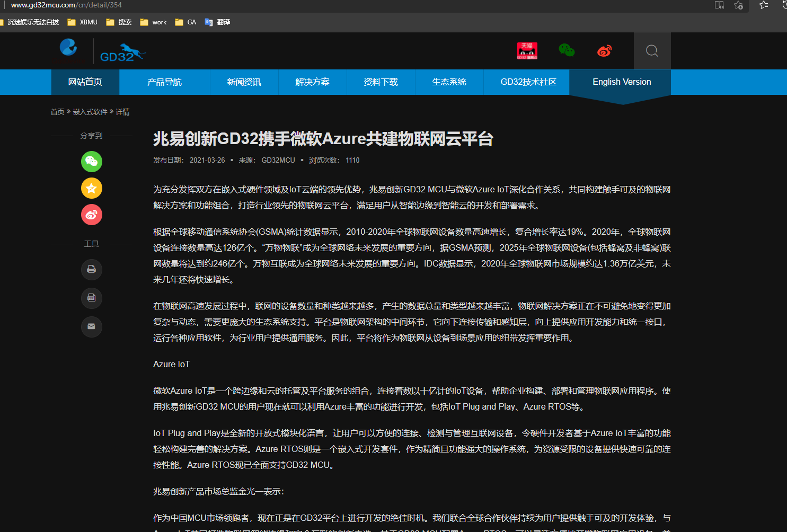Click 详情 breadcrumb item
The image size is (787, 532).
(123, 112)
